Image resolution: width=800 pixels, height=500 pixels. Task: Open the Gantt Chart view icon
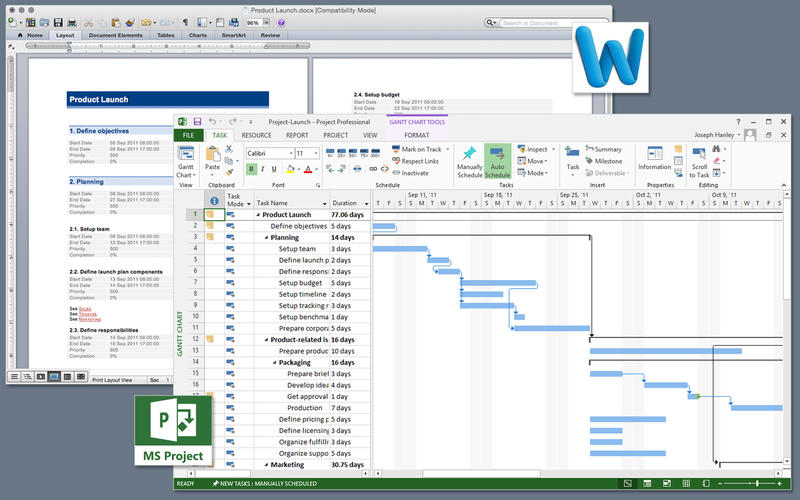tap(186, 154)
